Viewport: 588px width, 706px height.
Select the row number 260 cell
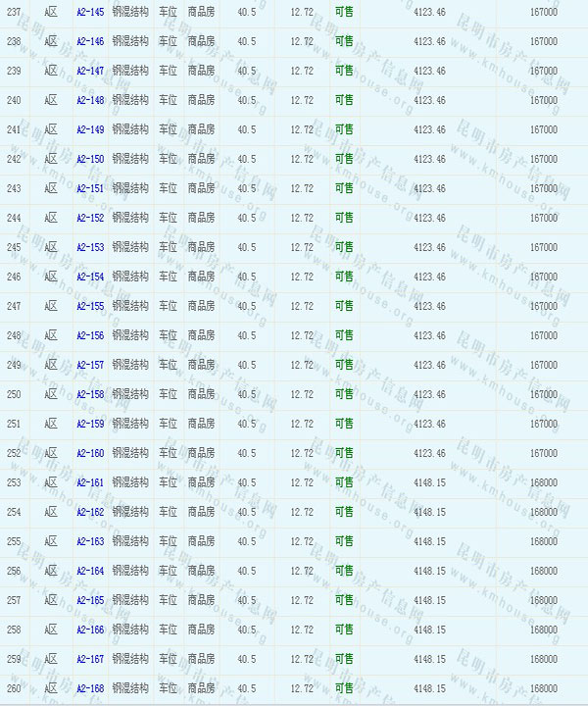click(14, 688)
